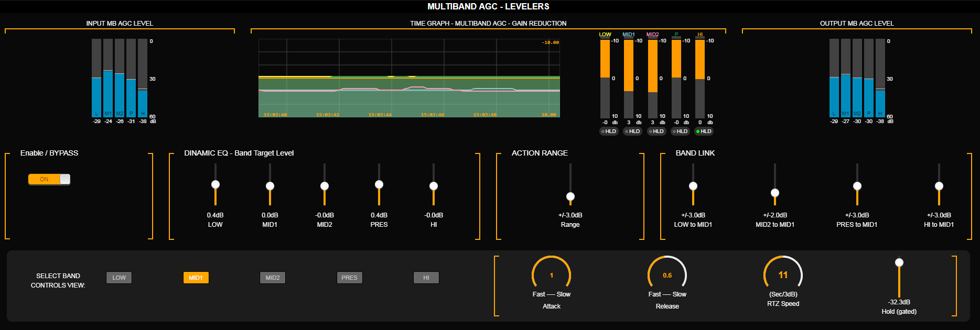Screen dimensions: 980x330
Task: Adjust the MID2 band target level slider
Action: (325, 186)
